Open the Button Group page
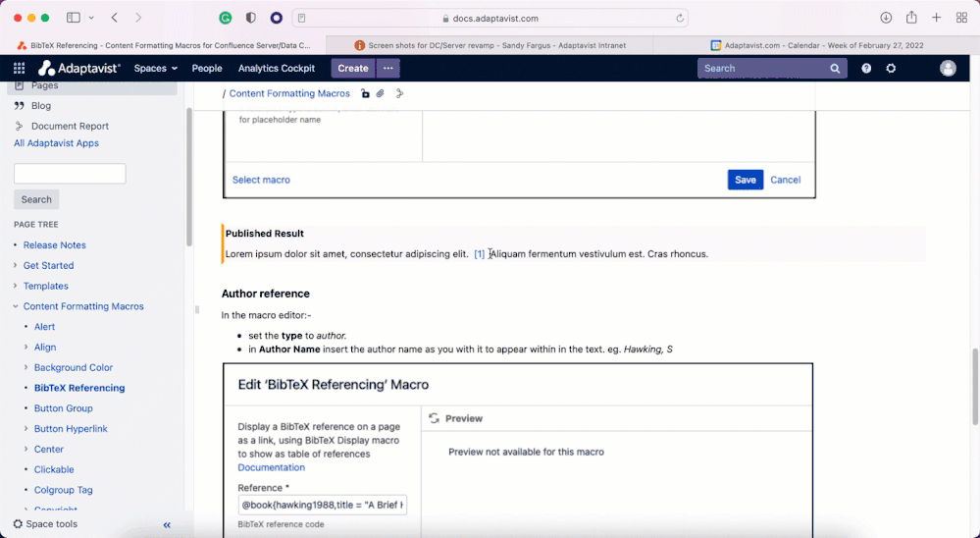The height and width of the screenshot is (538, 980). pyautogui.click(x=63, y=407)
